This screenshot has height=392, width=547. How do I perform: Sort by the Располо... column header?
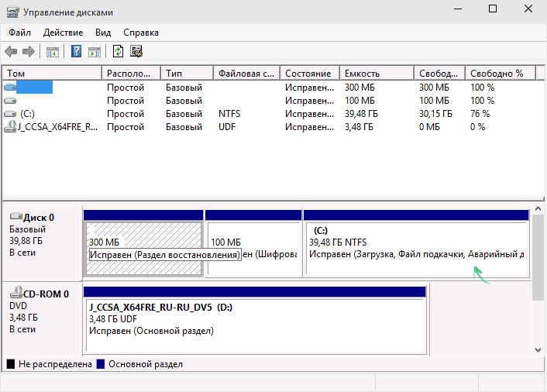[131, 74]
